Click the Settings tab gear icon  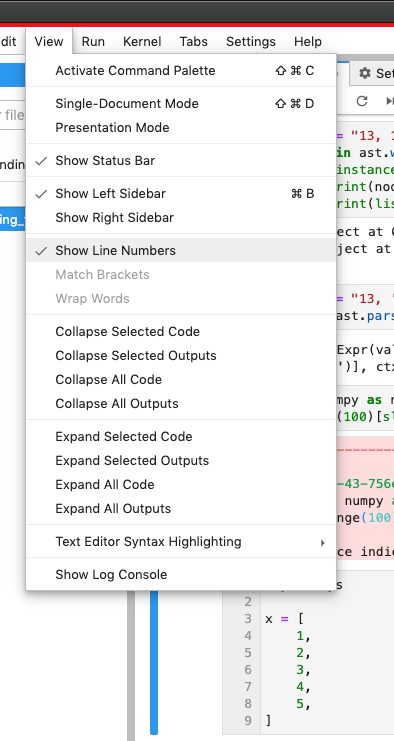coord(365,73)
